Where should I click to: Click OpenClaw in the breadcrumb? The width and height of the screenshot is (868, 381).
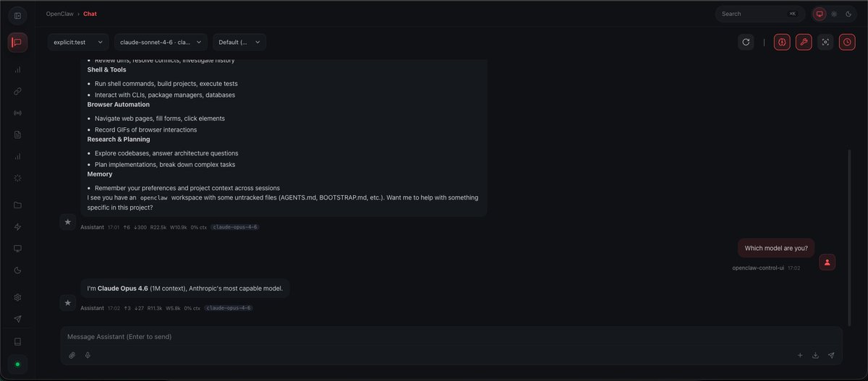(x=59, y=14)
